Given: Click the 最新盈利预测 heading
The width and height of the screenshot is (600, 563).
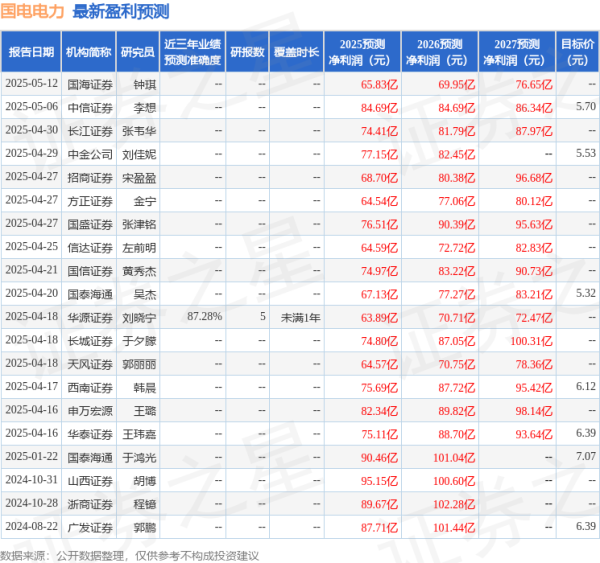Looking at the screenshot, I should [121, 11].
